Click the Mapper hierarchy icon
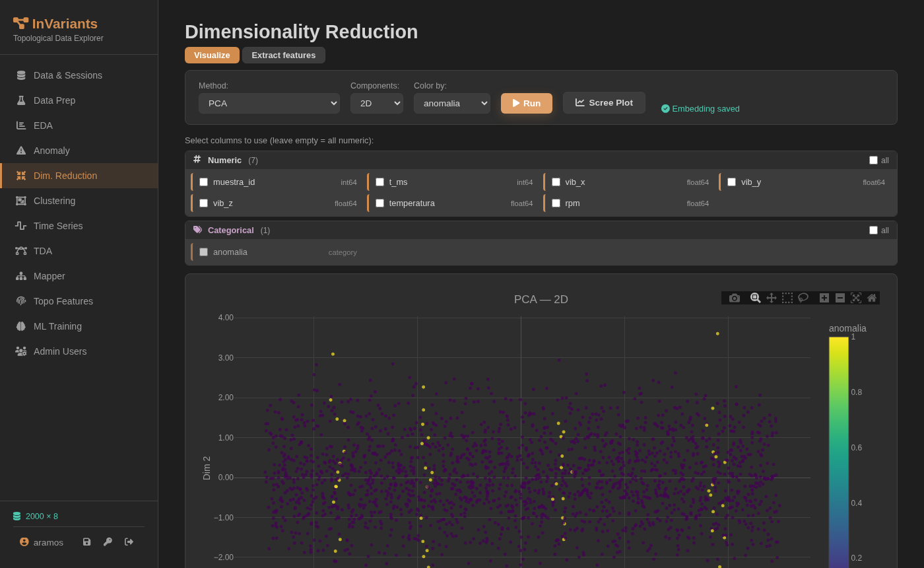 21,276
